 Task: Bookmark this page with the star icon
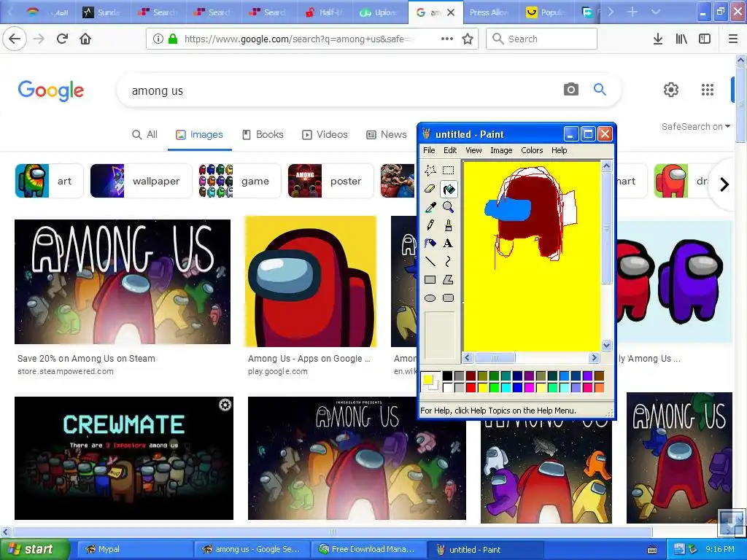click(468, 39)
